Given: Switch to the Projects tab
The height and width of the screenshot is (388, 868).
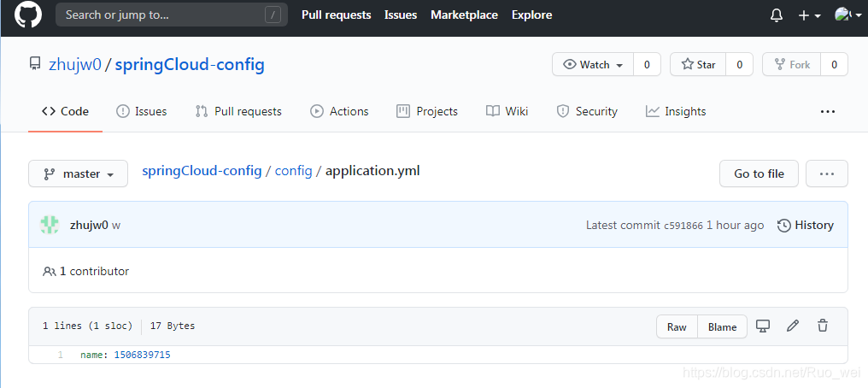Looking at the screenshot, I should (427, 111).
